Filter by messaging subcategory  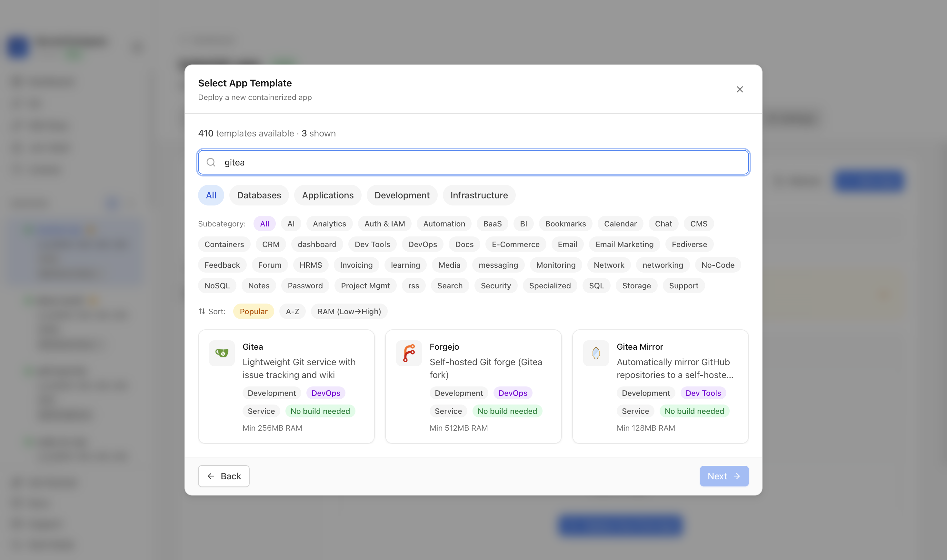coord(498,265)
